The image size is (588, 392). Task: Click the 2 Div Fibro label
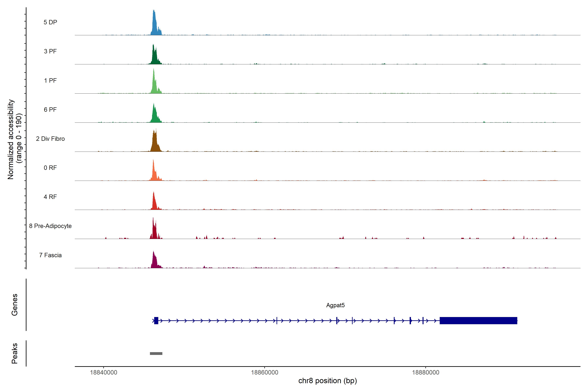50,139
